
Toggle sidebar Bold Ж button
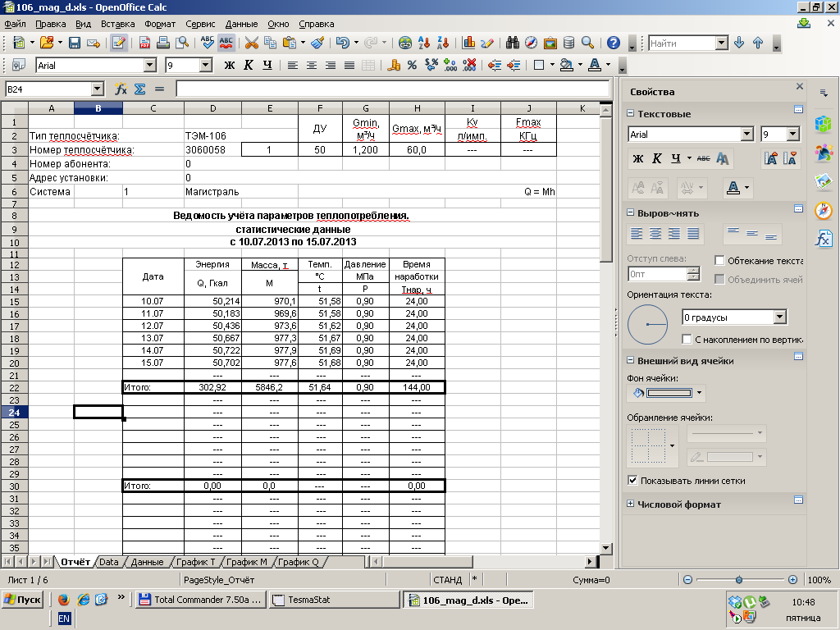coord(637,158)
